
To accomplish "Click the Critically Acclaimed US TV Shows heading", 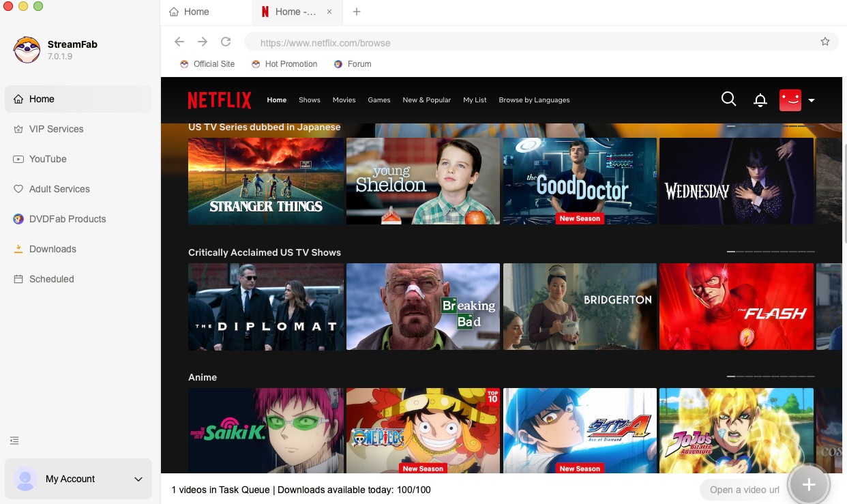I will (265, 252).
